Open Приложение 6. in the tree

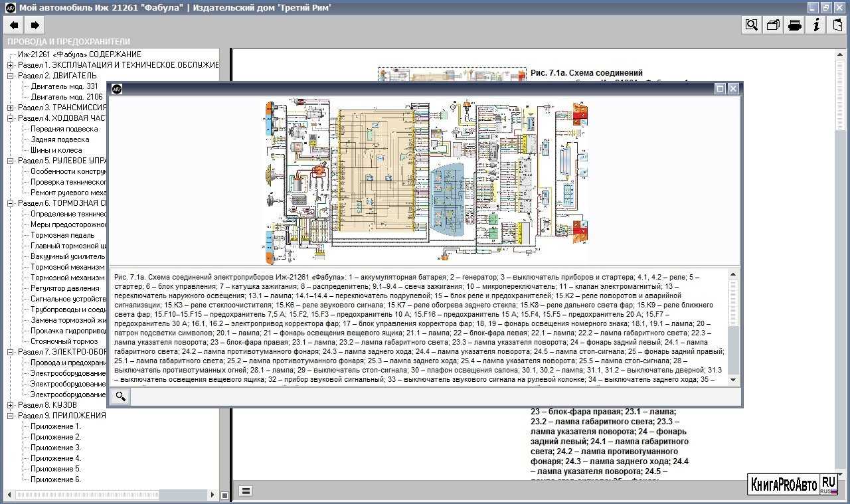[56, 479]
